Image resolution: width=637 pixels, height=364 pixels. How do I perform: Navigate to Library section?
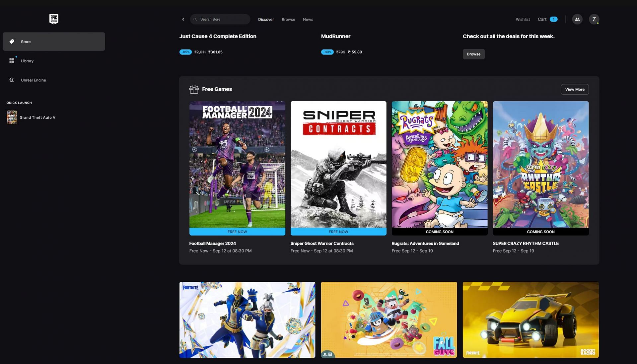pyautogui.click(x=27, y=61)
